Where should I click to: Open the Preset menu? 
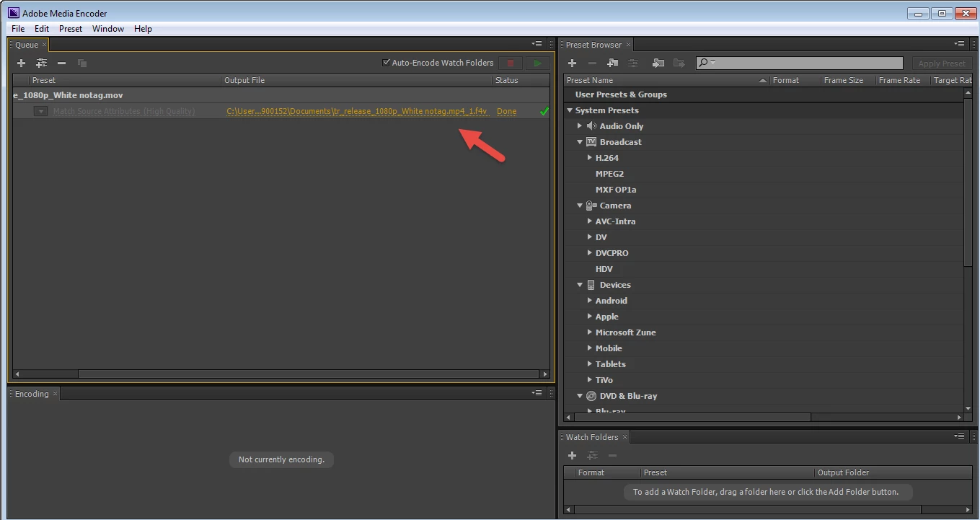71,29
